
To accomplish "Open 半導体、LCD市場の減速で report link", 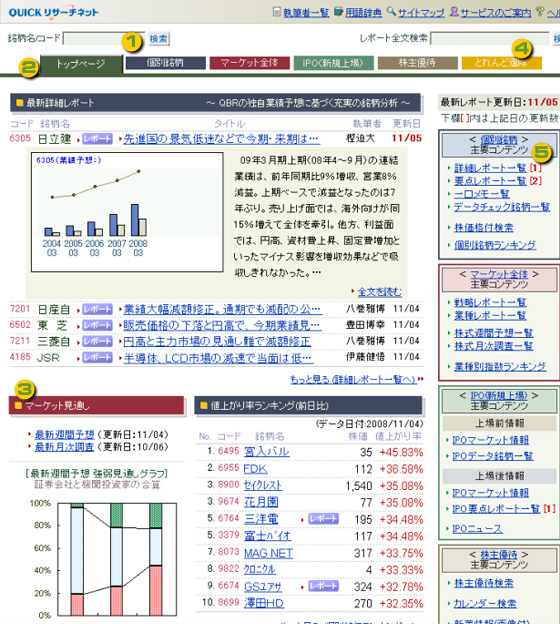I will (218, 358).
